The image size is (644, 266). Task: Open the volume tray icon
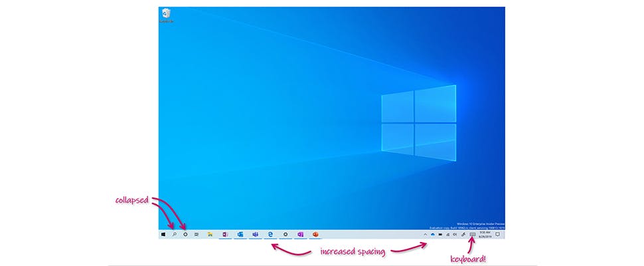(455, 234)
